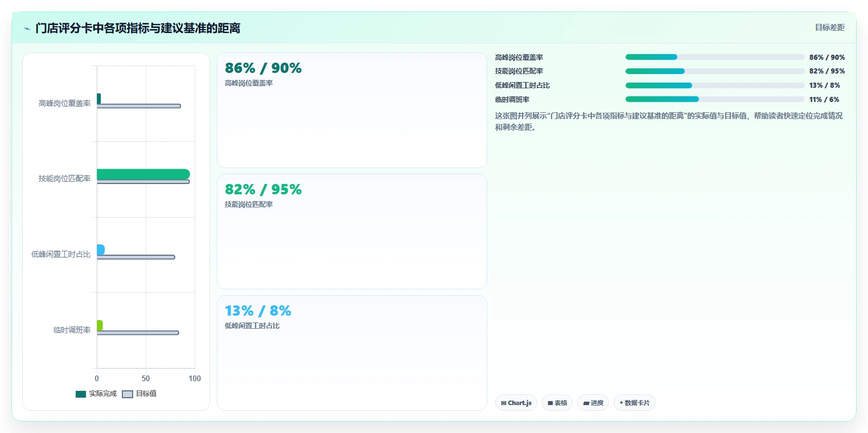Open the 82% / 95% data card
Screen dimensions: 868x433
click(352, 231)
